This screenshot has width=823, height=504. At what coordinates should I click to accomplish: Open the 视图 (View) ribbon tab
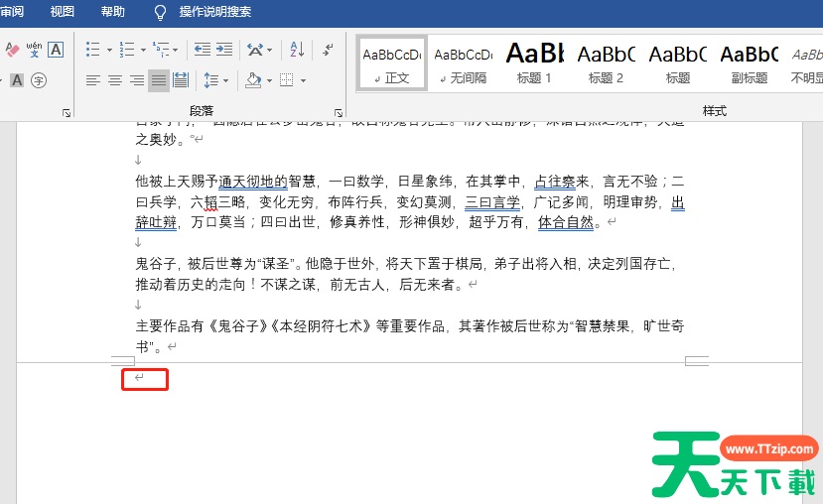pos(63,12)
